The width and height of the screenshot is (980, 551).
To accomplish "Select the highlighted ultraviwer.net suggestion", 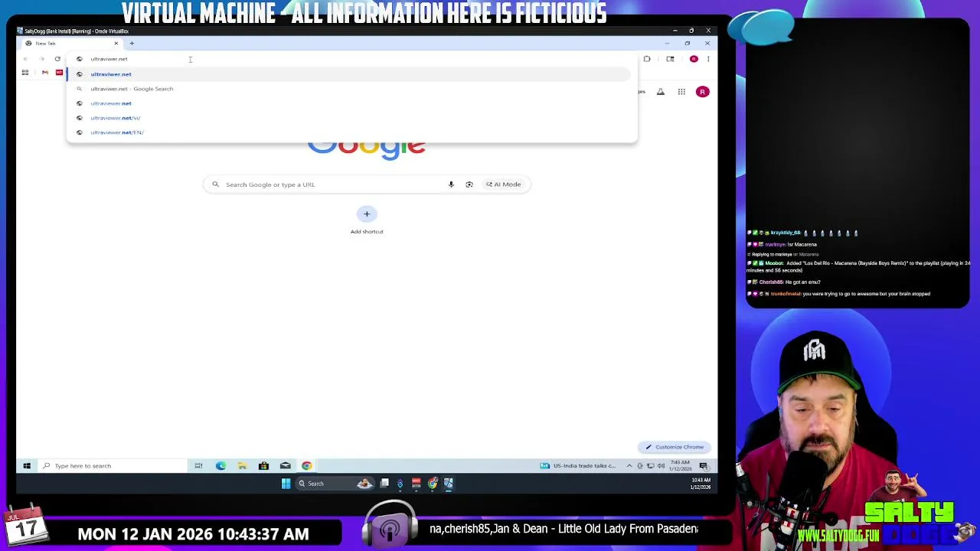I will point(348,74).
